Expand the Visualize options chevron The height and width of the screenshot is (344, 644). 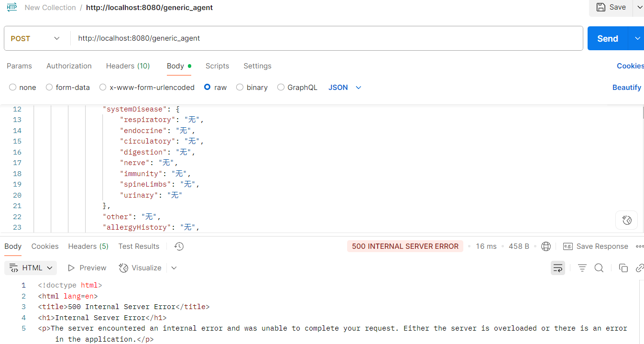tap(174, 268)
